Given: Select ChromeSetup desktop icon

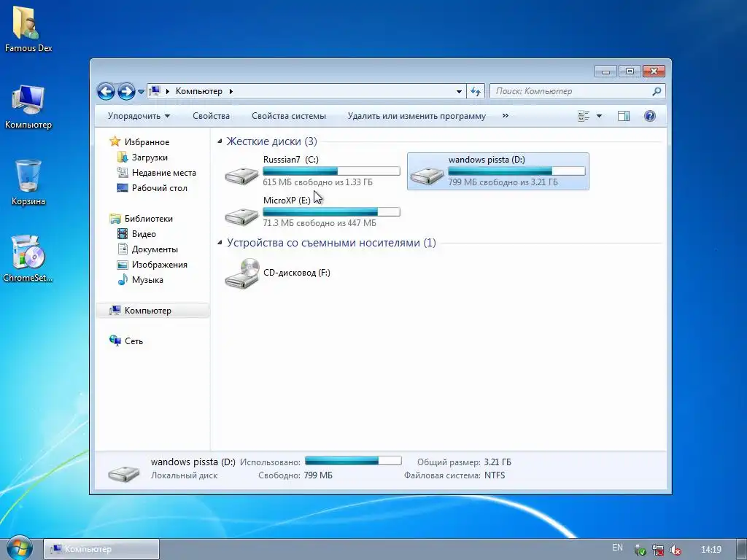Looking at the screenshot, I should pos(28,259).
